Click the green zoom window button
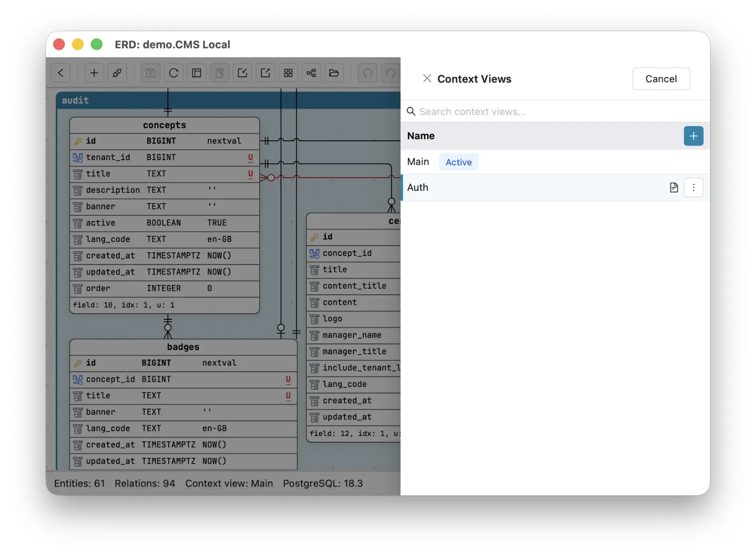 coord(97,44)
